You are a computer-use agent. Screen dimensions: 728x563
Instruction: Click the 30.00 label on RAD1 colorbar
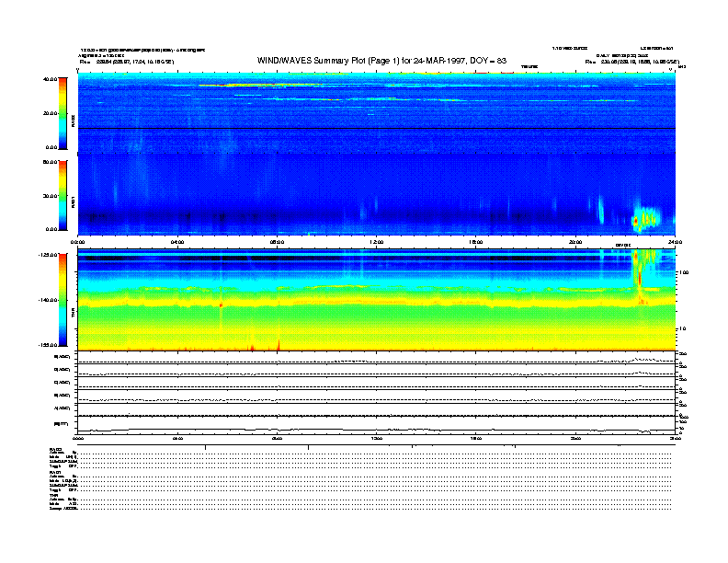(50, 196)
